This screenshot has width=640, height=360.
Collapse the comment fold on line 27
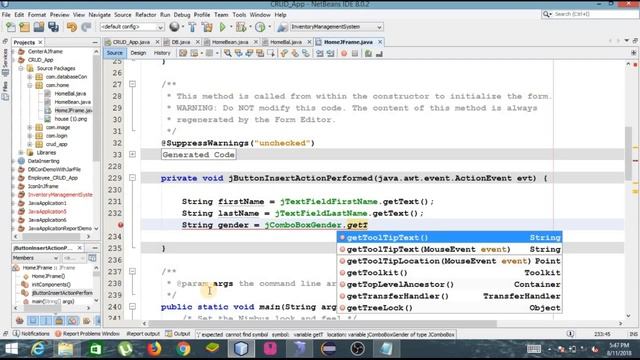[132, 84]
